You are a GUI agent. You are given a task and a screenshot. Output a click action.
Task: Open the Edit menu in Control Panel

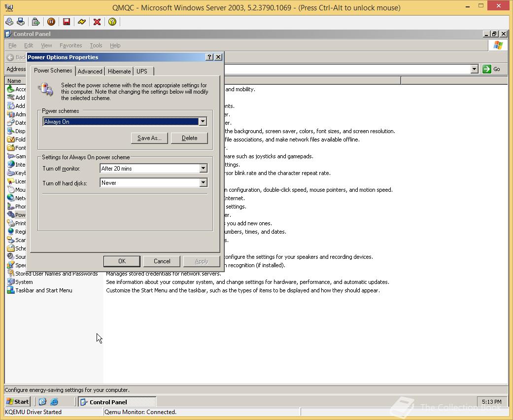click(29, 45)
